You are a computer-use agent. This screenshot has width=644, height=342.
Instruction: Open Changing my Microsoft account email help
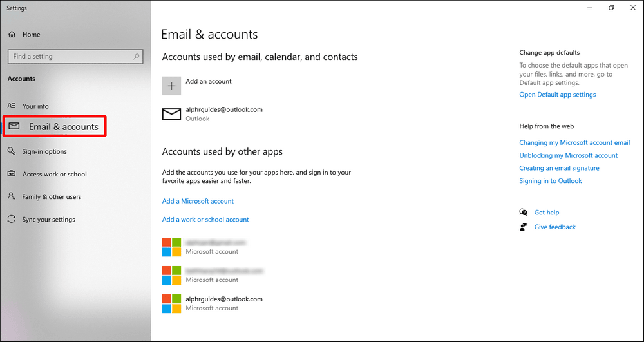(574, 143)
